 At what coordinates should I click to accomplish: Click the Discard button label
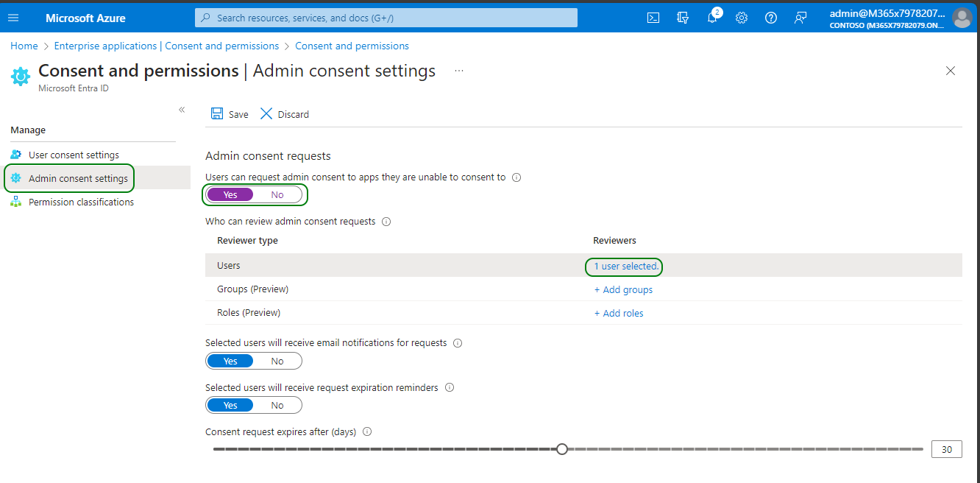pyautogui.click(x=294, y=114)
